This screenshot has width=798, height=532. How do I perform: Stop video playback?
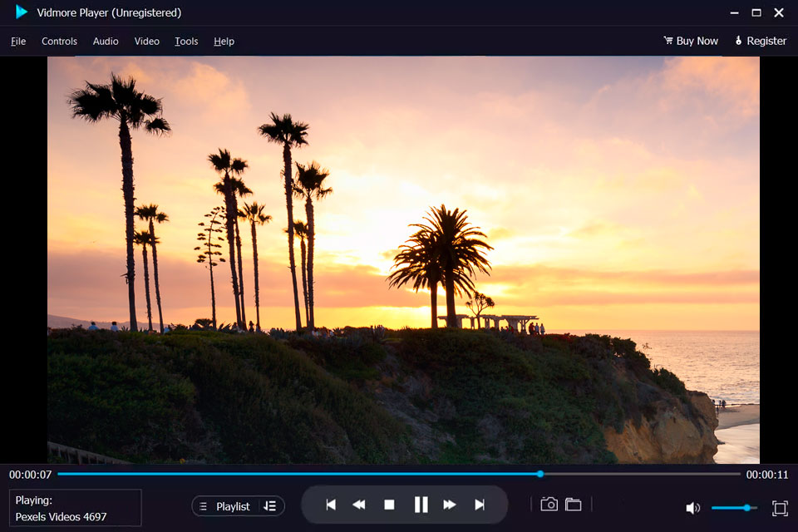pos(389,505)
